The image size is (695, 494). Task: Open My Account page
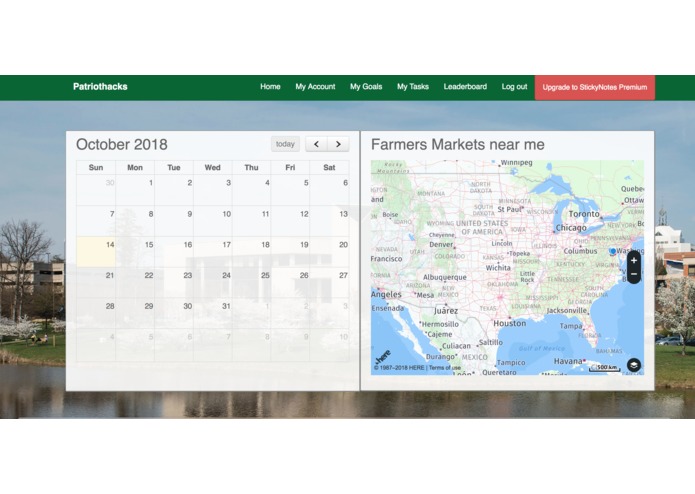pos(315,87)
